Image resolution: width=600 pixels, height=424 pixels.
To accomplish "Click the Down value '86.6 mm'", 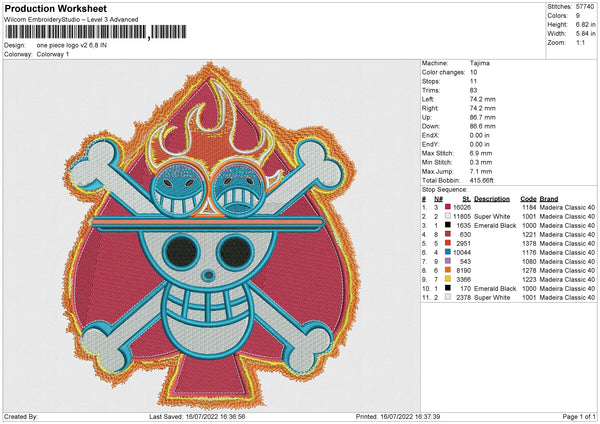I will click(483, 126).
